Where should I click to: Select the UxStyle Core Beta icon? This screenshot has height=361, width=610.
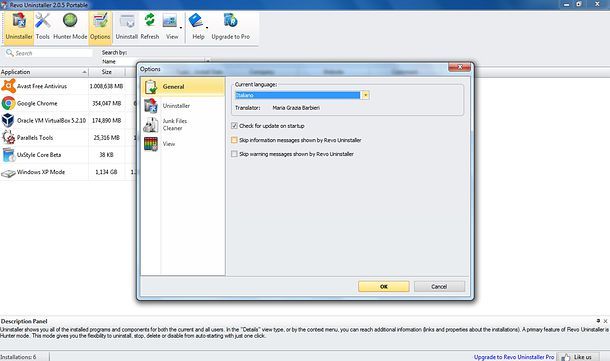coord(8,154)
